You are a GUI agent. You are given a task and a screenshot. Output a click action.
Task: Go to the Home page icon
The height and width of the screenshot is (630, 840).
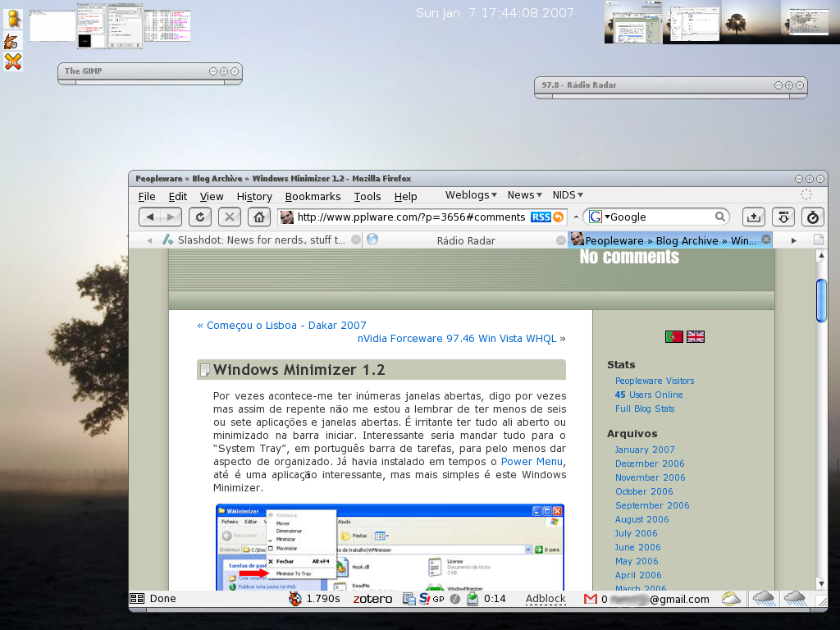[258, 217]
